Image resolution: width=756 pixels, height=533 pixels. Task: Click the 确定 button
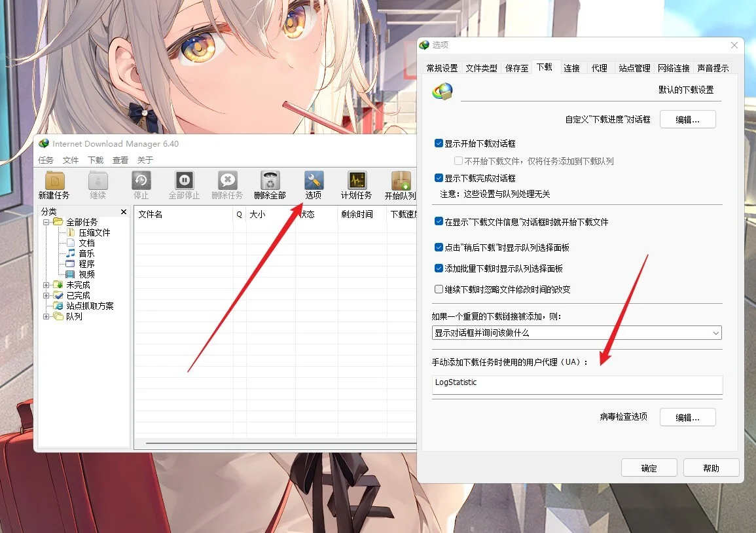coord(649,468)
